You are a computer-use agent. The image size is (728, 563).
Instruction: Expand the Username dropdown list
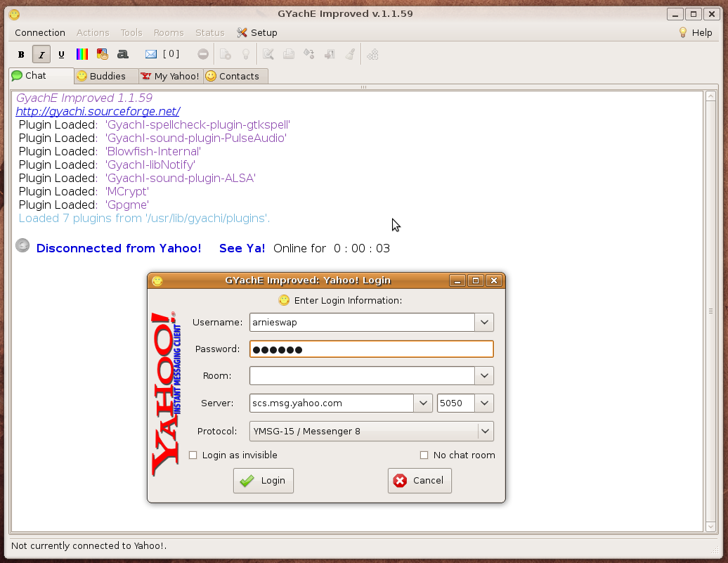coord(484,323)
